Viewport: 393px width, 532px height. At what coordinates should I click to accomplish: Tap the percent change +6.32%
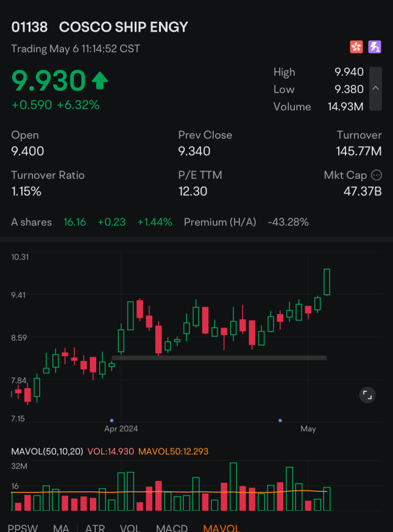[x=78, y=105]
